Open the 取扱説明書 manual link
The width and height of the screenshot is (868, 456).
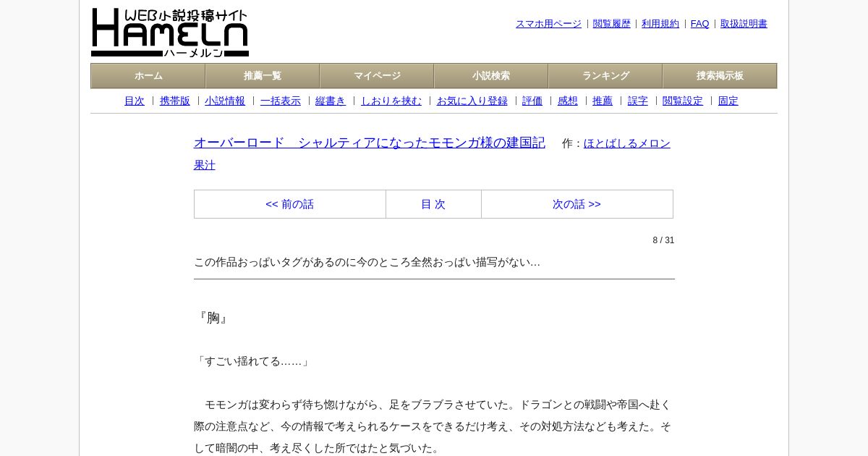click(744, 24)
